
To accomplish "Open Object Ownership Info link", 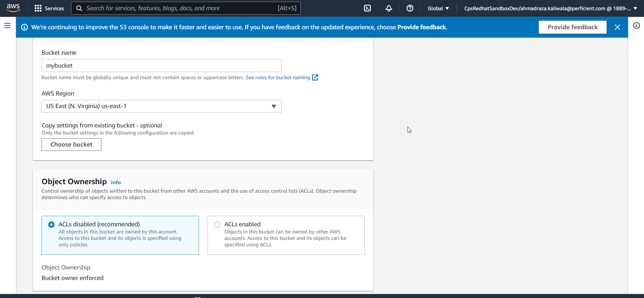I will point(116,182).
